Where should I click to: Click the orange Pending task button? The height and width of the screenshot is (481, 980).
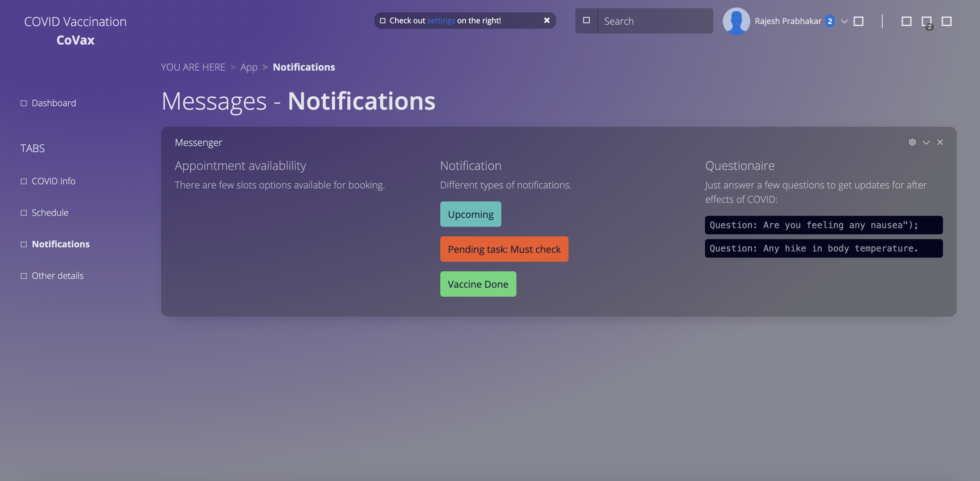click(x=504, y=249)
